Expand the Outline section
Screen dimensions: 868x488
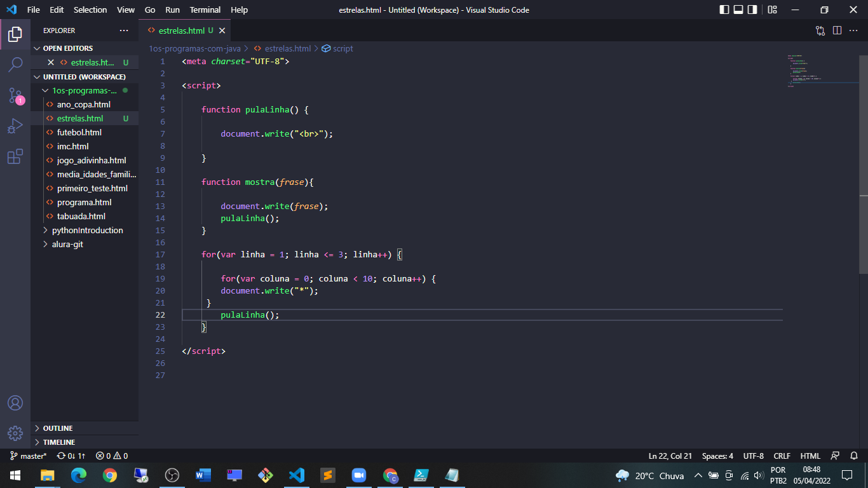click(x=85, y=428)
